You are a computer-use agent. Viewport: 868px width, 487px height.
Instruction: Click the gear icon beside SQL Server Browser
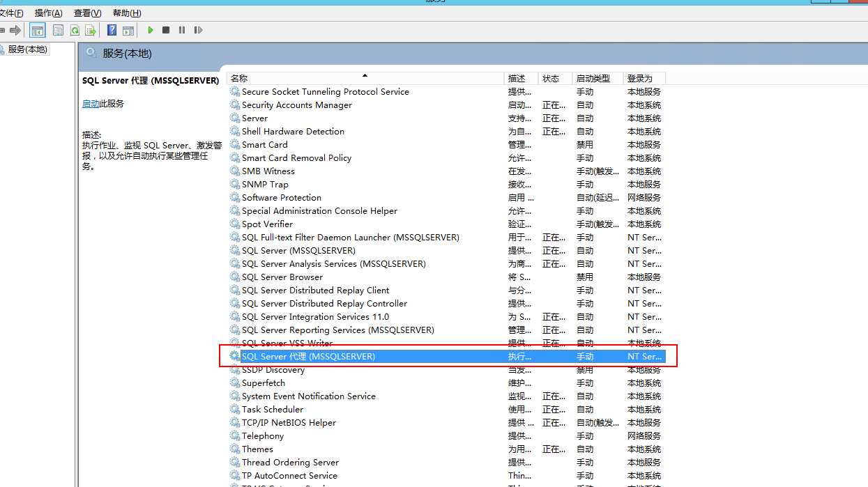pyautogui.click(x=235, y=277)
